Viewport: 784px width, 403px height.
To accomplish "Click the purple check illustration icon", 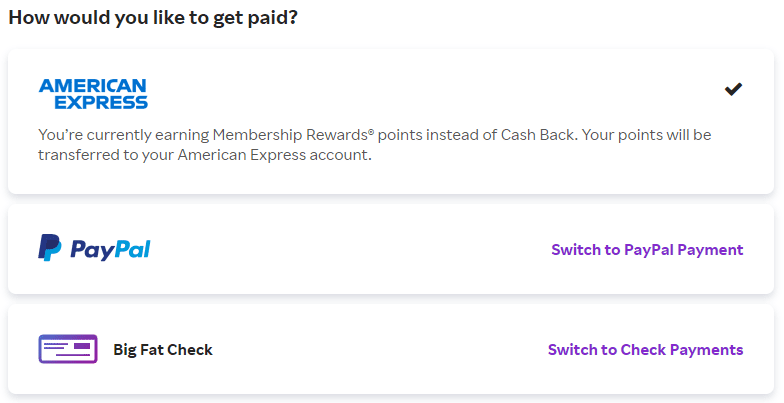I will pos(67,349).
